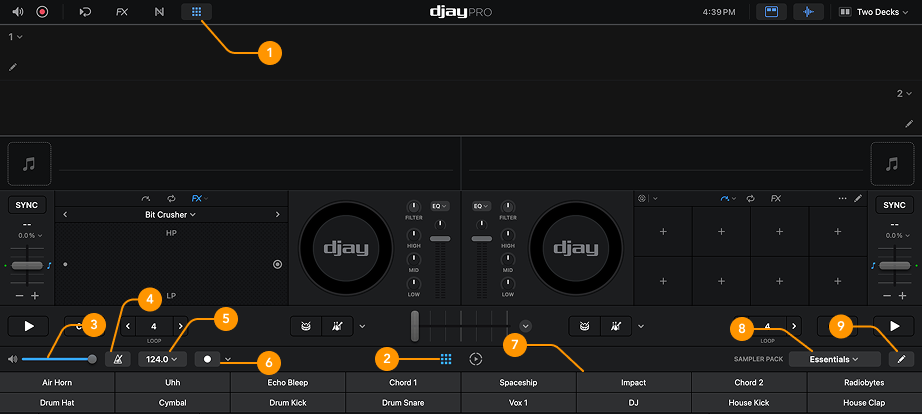This screenshot has height=414, width=922.
Task: Click the right deck HIGH knob
Action: [x=507, y=235]
